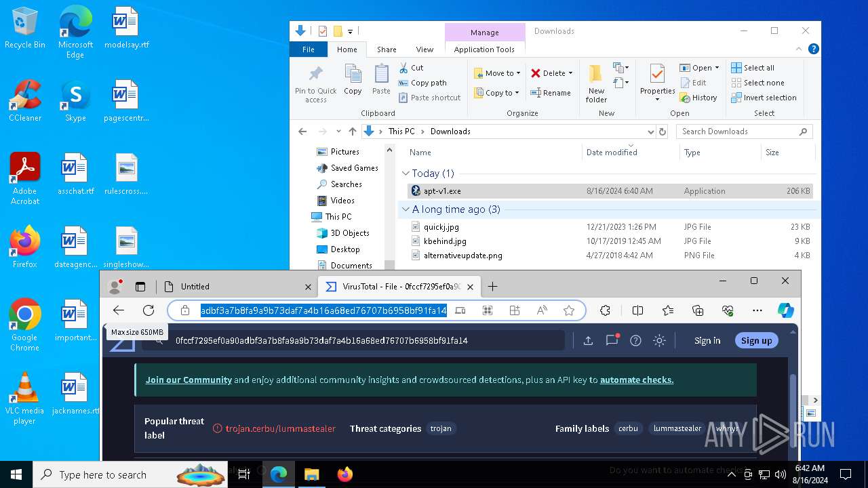868x488 pixels.
Task: Add this page to Edge favorites star
Action: [x=569, y=310]
